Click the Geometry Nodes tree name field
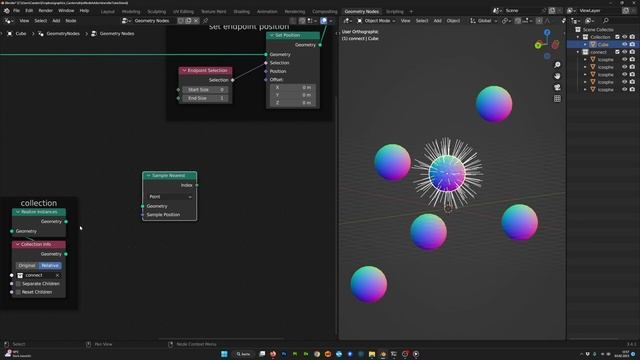Screen dimensions: 640x360 point(153,21)
